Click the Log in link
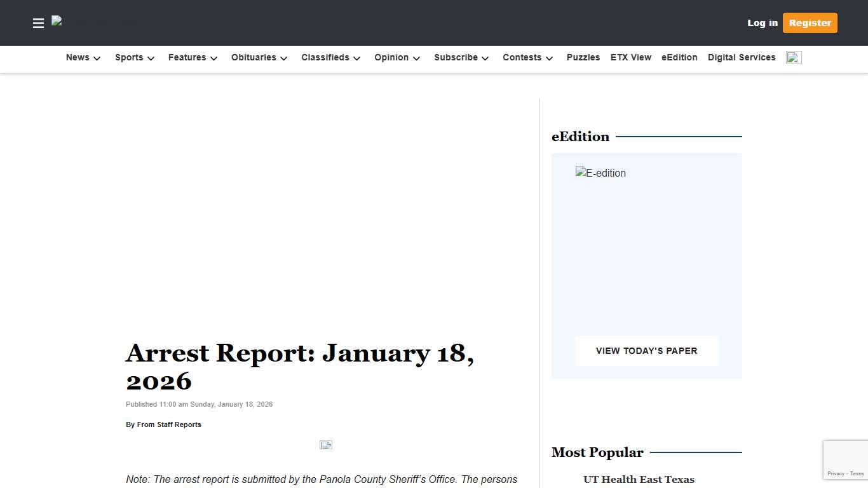 click(762, 23)
